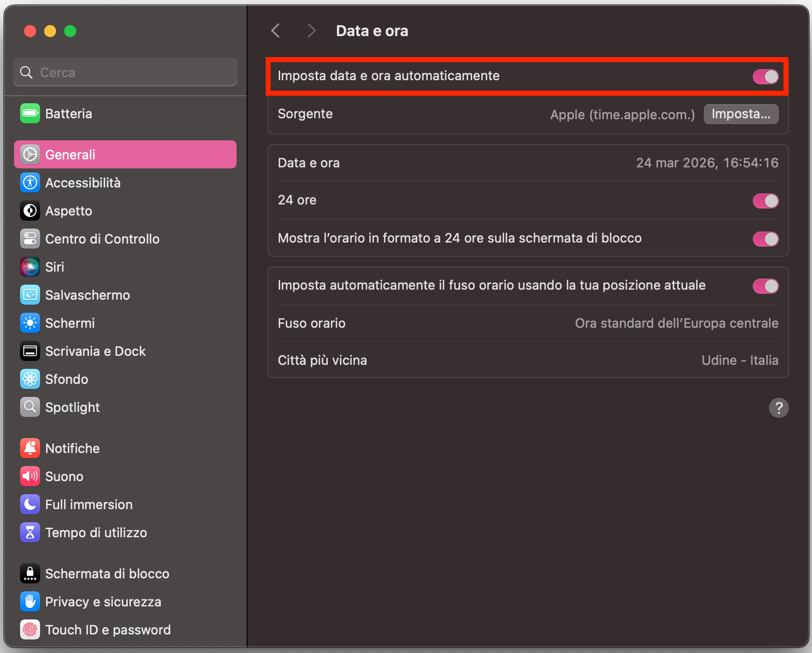Open the Siri settings icon
The image size is (812, 653).
[x=30, y=267]
